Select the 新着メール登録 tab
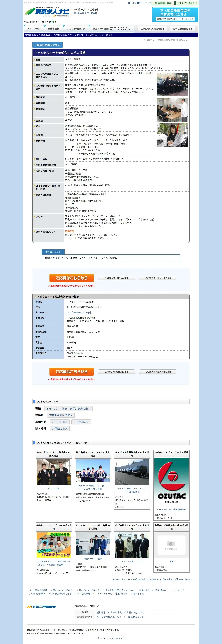The height and width of the screenshot is (644, 222). (x=111, y=29)
